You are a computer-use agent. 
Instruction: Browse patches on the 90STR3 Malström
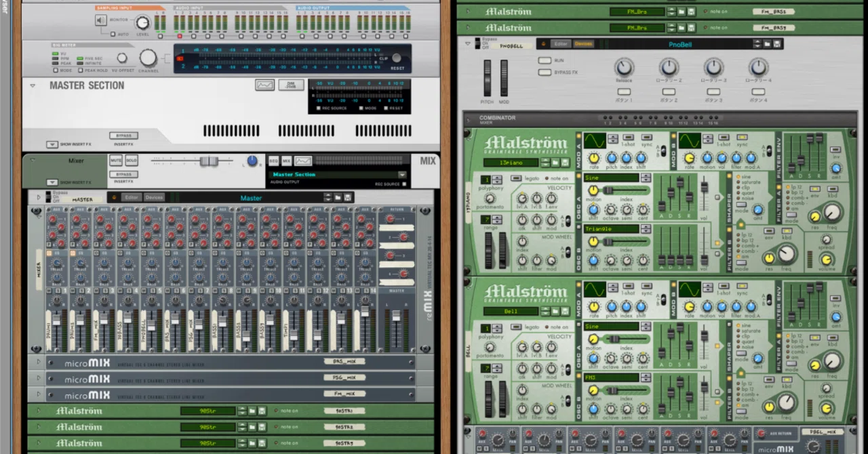tap(252, 443)
